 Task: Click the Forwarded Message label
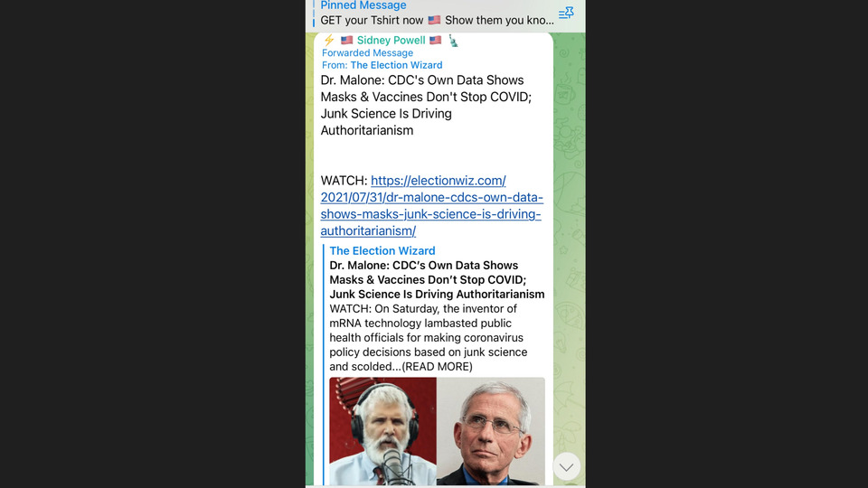pos(368,53)
